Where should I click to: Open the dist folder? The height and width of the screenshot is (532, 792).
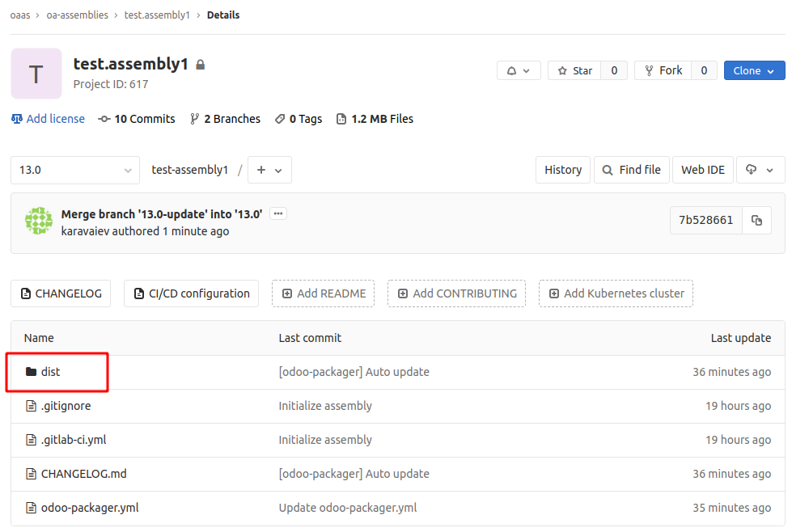[50, 372]
